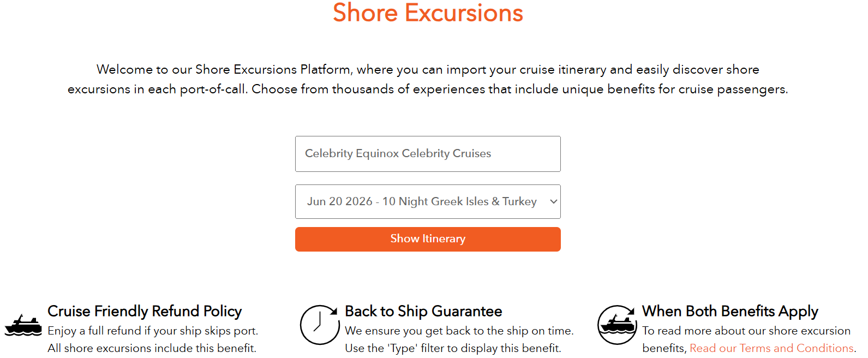Click the cruise ship refund policy icon

coord(23,326)
